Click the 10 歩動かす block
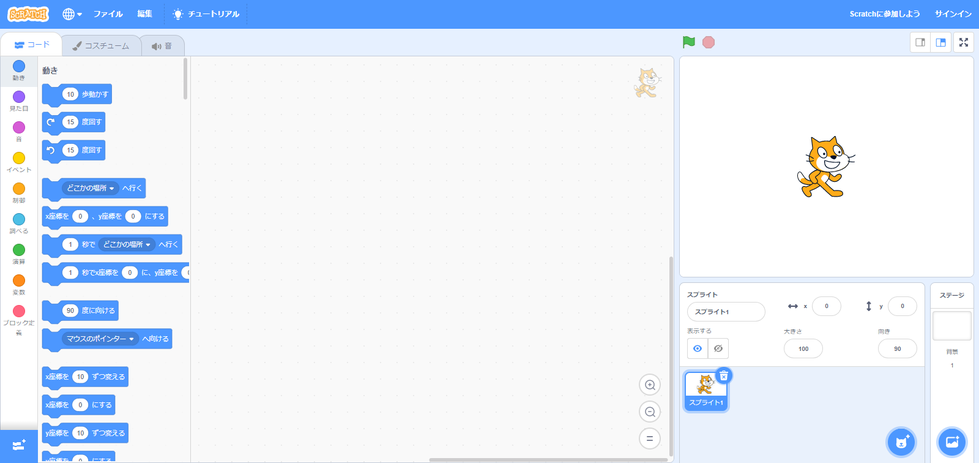The image size is (979, 463). [77, 95]
